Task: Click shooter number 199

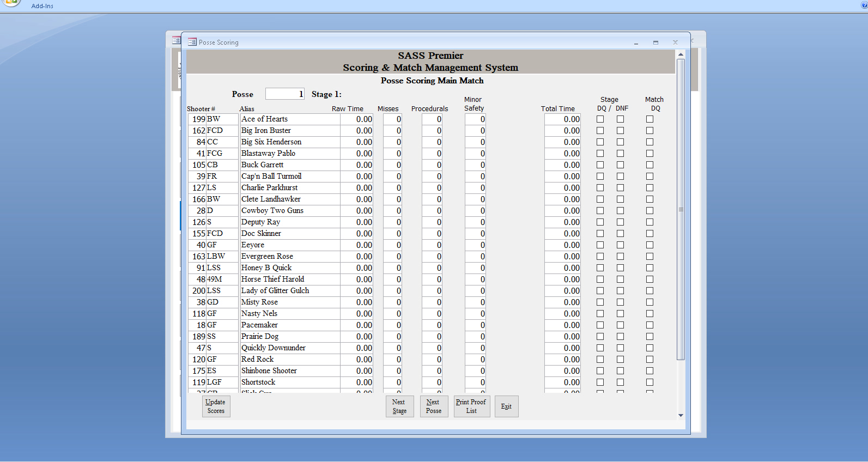Action: point(197,119)
